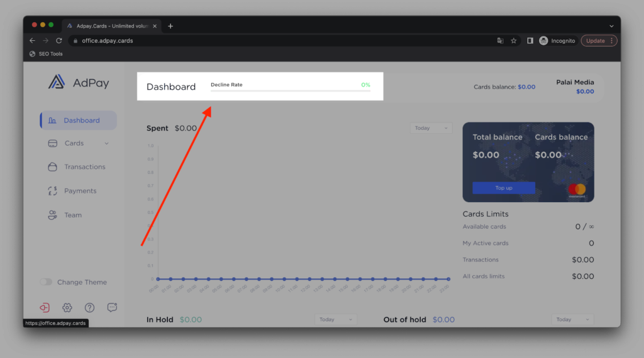The width and height of the screenshot is (644, 358).
Task: Open the Spent chart Today dropdown
Action: (431, 128)
